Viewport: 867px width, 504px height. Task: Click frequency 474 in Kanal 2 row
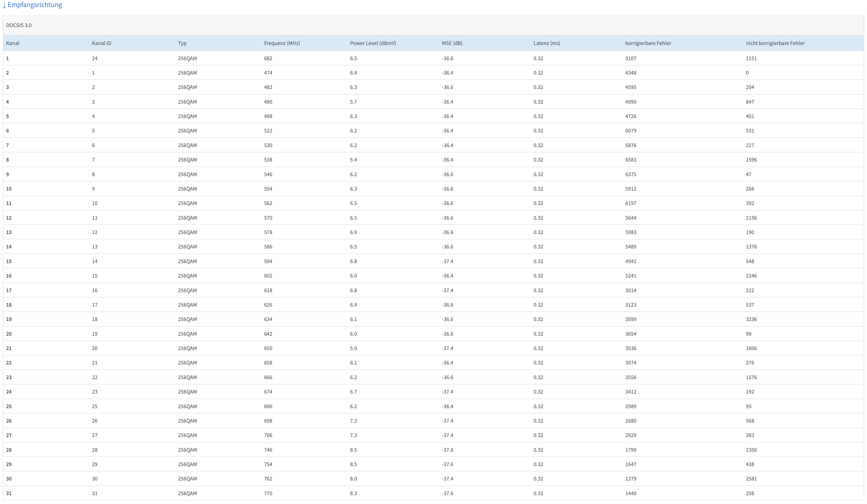[x=268, y=73]
